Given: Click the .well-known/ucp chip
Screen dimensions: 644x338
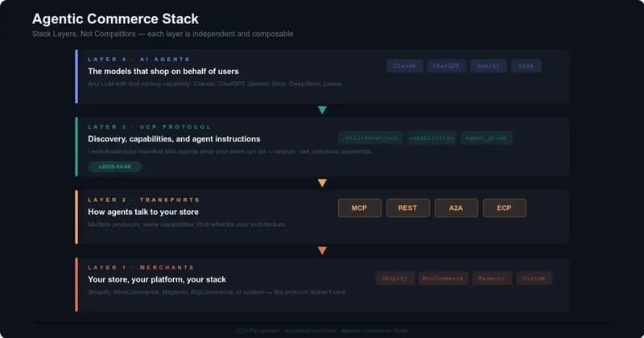Looking at the screenshot, I should click(x=369, y=138).
